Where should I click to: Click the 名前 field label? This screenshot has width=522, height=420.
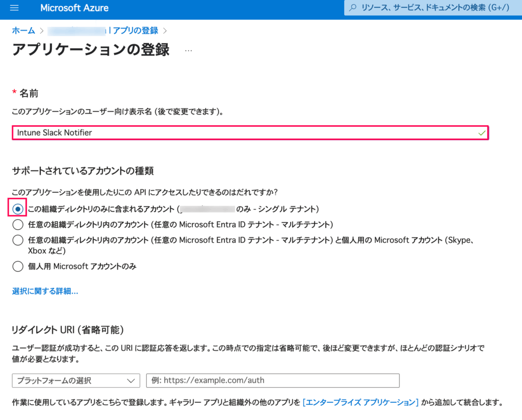click(x=29, y=93)
